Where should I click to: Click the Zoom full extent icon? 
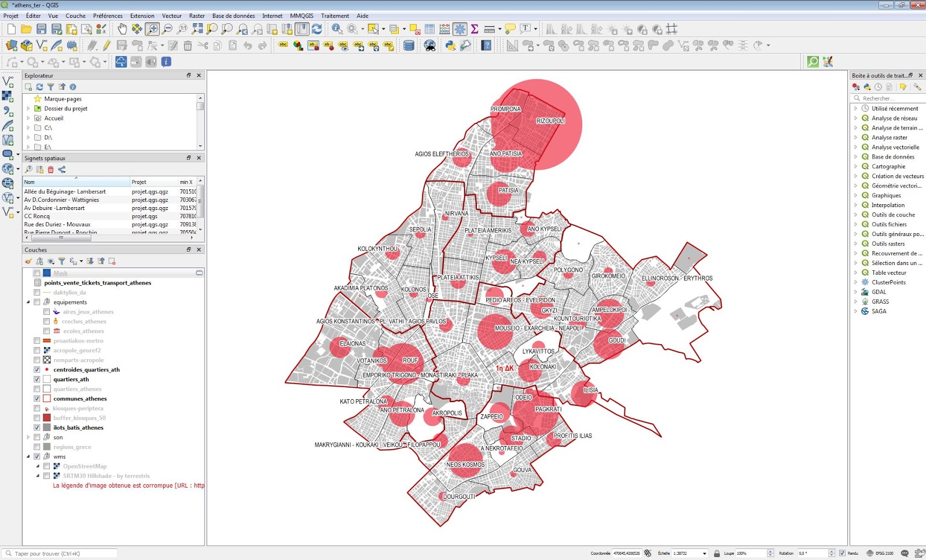point(197,29)
